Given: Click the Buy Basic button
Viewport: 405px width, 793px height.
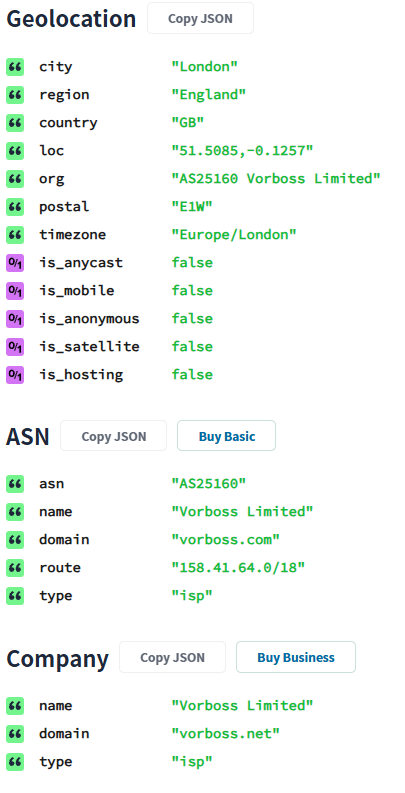Looking at the screenshot, I should [x=227, y=436].
